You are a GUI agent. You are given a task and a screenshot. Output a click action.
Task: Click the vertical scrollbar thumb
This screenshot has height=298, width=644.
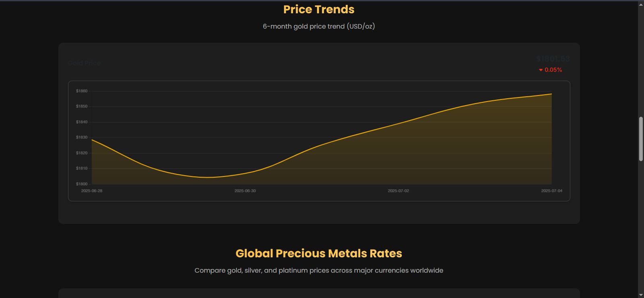click(x=641, y=139)
